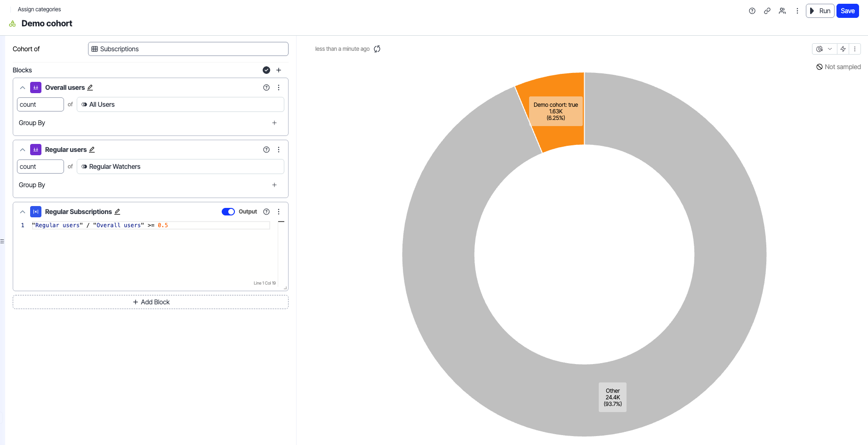Click the Subscriptions cohort field
Viewport: 868px width, 445px height.
[x=188, y=49]
